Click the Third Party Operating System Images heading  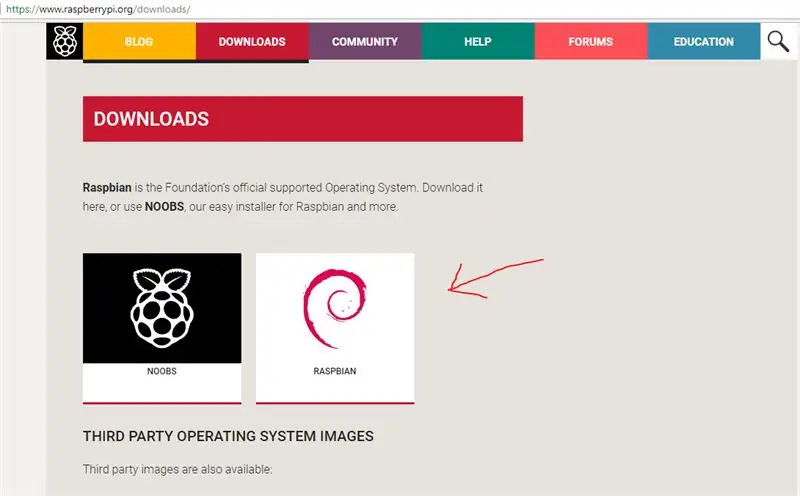(x=228, y=436)
